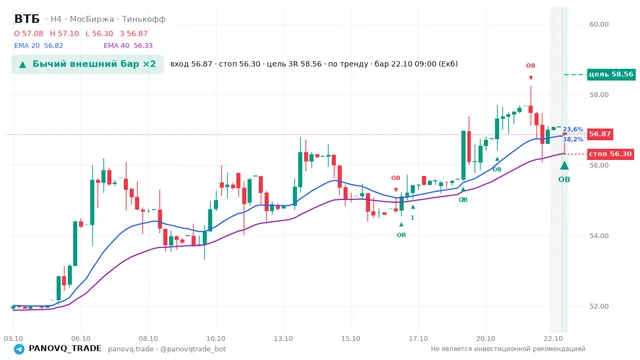Viewport: 640px width, 360px height.
Task: Click the 52.00 price axis label
Action: point(599,306)
